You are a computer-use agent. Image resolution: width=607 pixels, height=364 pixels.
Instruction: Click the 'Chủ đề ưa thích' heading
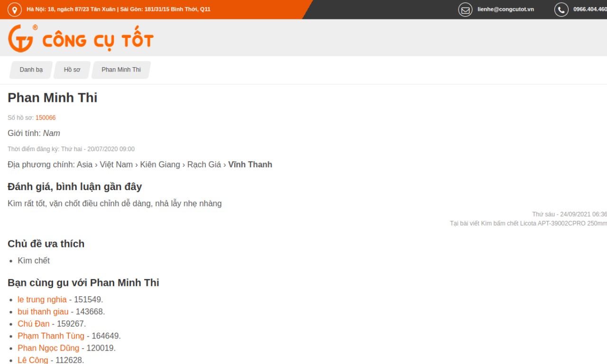pos(46,244)
